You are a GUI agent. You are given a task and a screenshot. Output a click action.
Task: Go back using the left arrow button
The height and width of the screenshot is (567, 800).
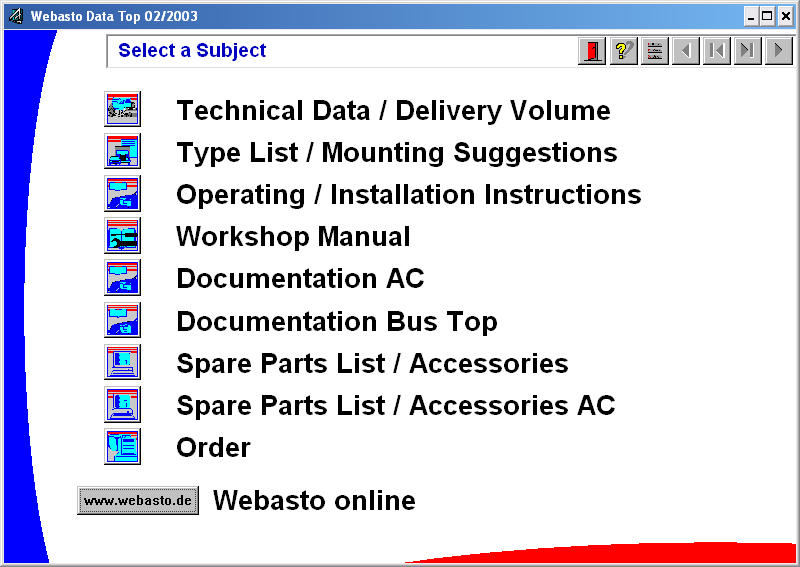click(686, 51)
